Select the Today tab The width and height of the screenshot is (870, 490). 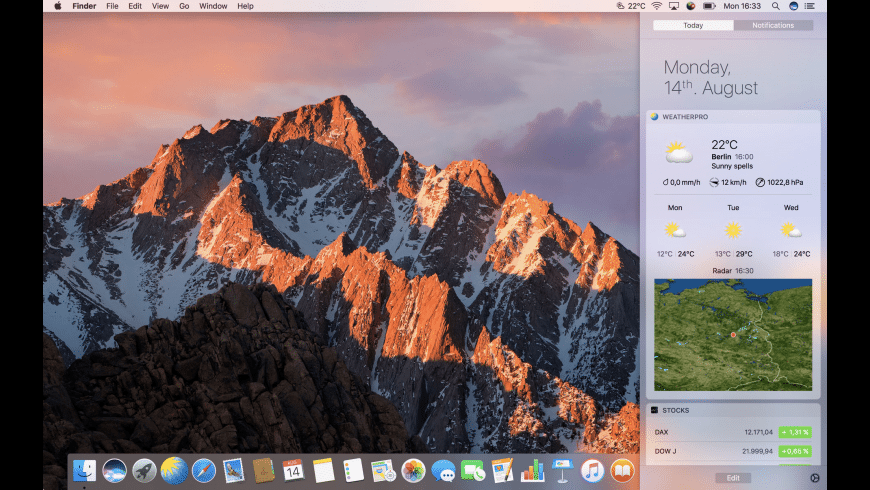click(x=693, y=25)
